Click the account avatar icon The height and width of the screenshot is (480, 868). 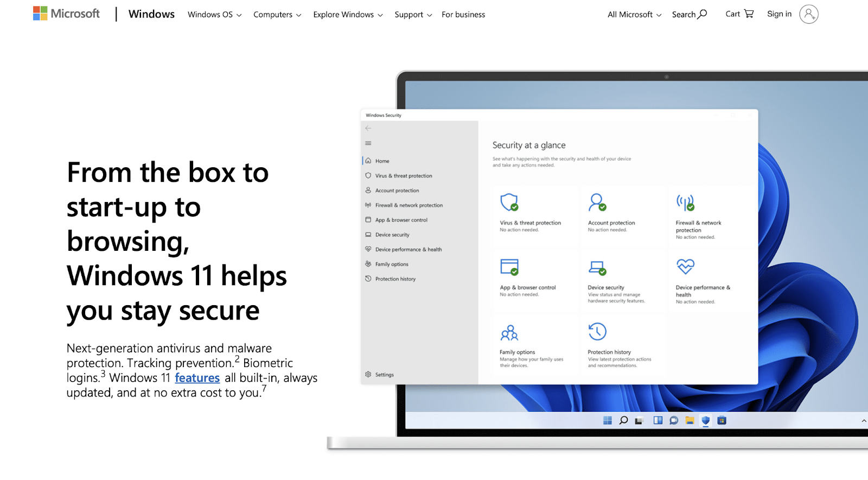point(808,14)
